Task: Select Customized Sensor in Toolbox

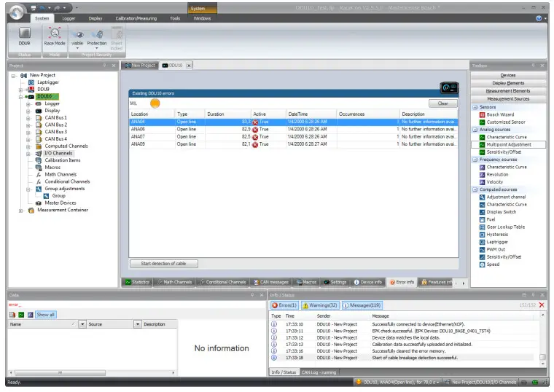Action: (506, 122)
